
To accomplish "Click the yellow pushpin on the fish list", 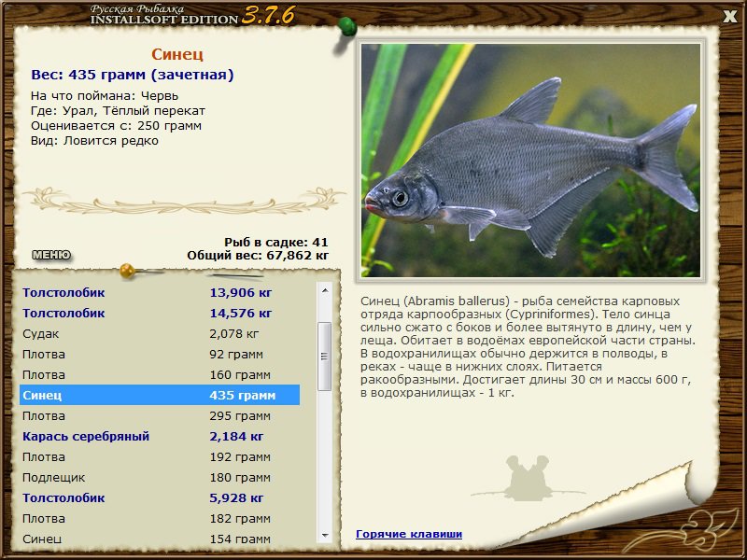I will [x=127, y=271].
